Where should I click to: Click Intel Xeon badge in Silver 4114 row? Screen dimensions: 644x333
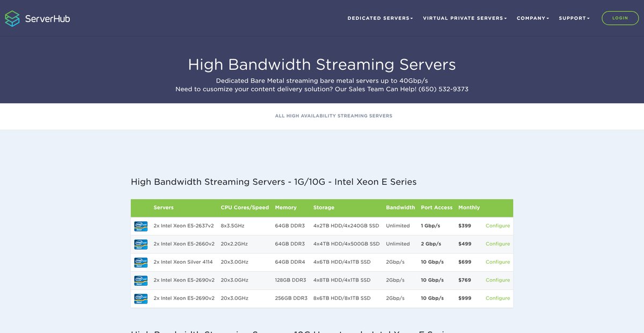pyautogui.click(x=141, y=262)
